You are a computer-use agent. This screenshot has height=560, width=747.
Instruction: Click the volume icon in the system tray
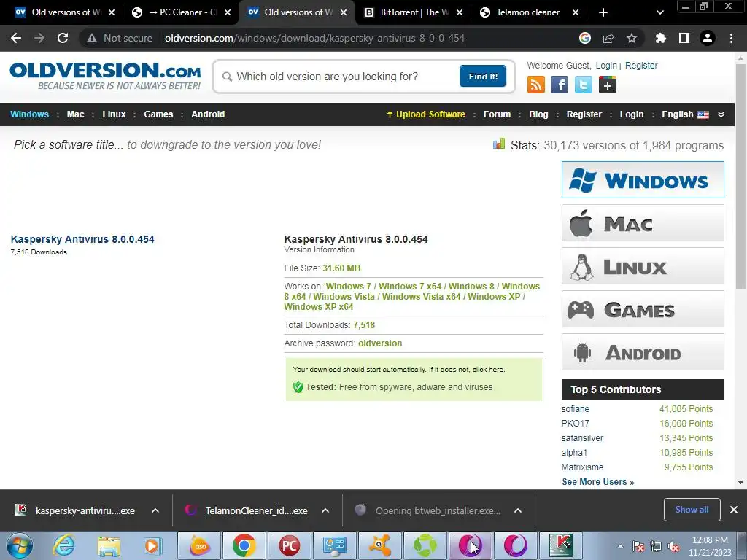[x=673, y=547]
